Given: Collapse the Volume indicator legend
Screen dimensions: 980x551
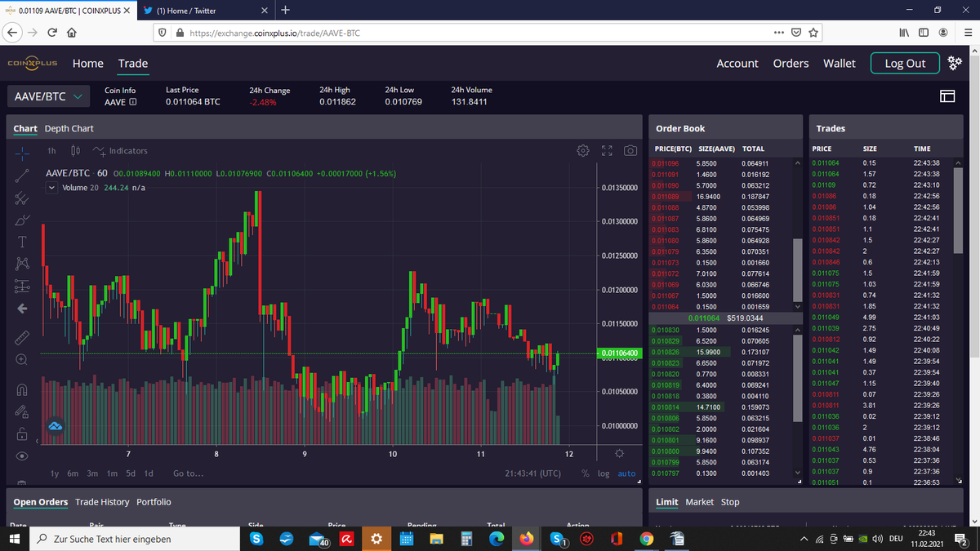Looking at the screenshot, I should [52, 188].
